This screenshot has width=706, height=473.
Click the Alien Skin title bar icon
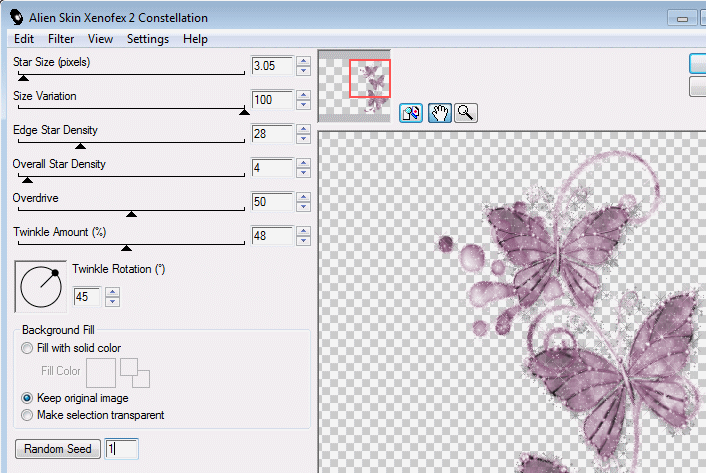[17, 18]
